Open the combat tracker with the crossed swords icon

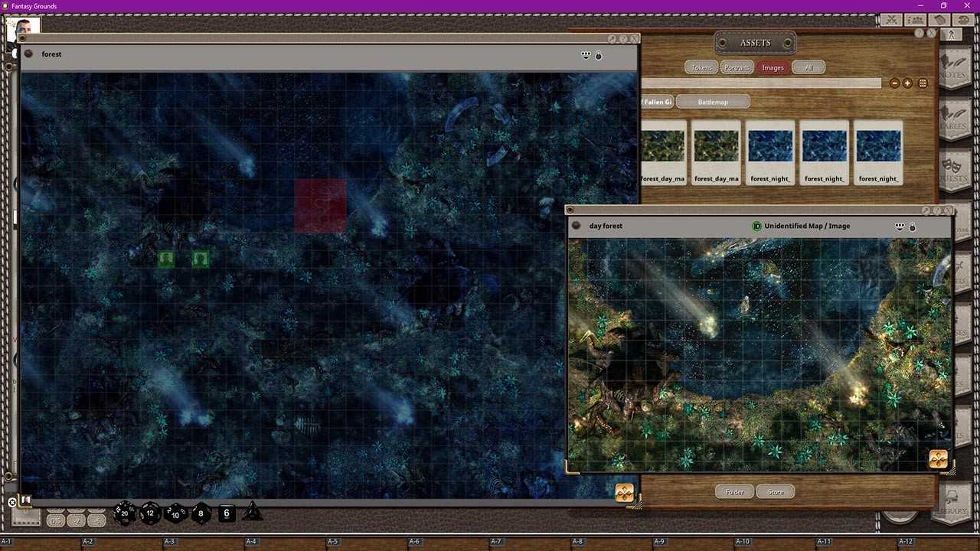click(890, 20)
